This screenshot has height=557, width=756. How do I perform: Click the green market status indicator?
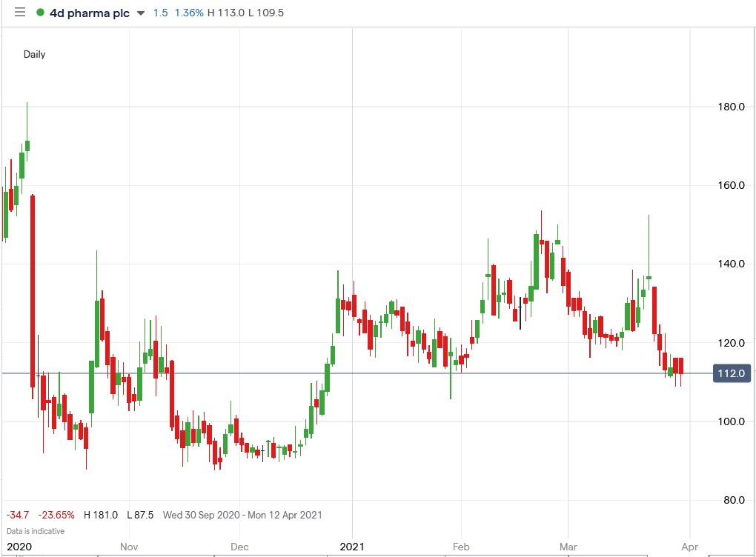point(41,13)
